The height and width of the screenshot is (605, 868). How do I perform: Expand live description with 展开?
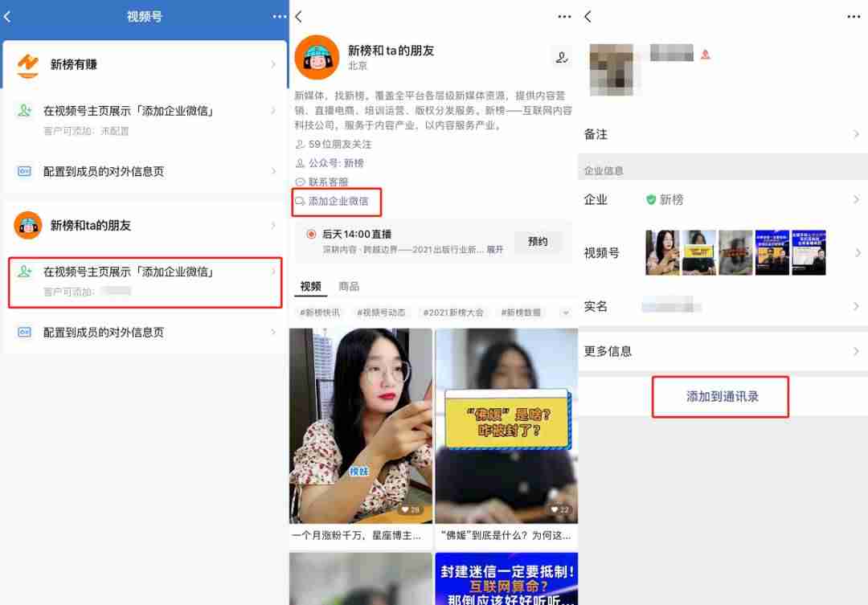pyautogui.click(x=495, y=250)
